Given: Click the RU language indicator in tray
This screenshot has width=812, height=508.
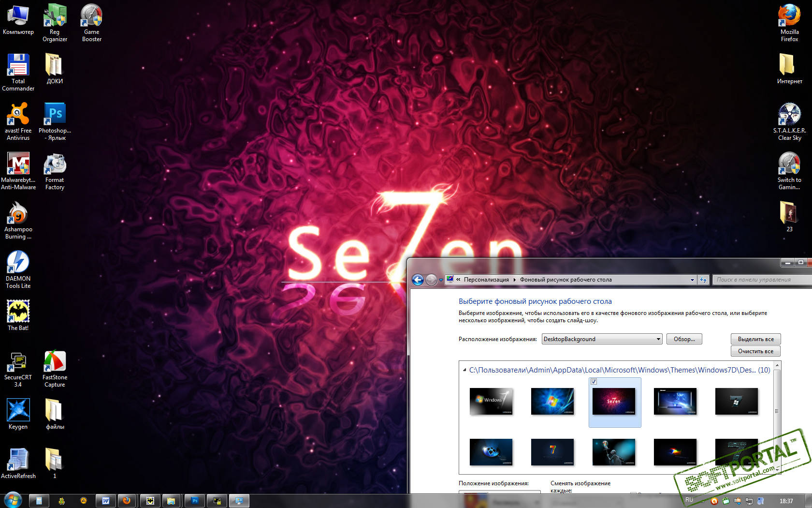Looking at the screenshot, I should 689,500.
